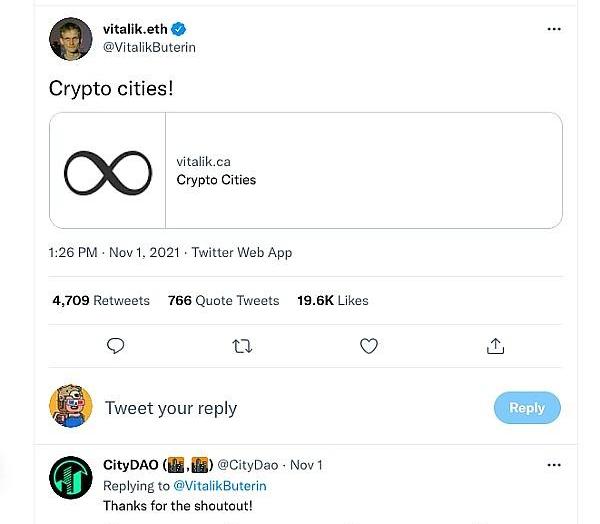
Task: View the 4,709 Retweets list
Action: 101,300
